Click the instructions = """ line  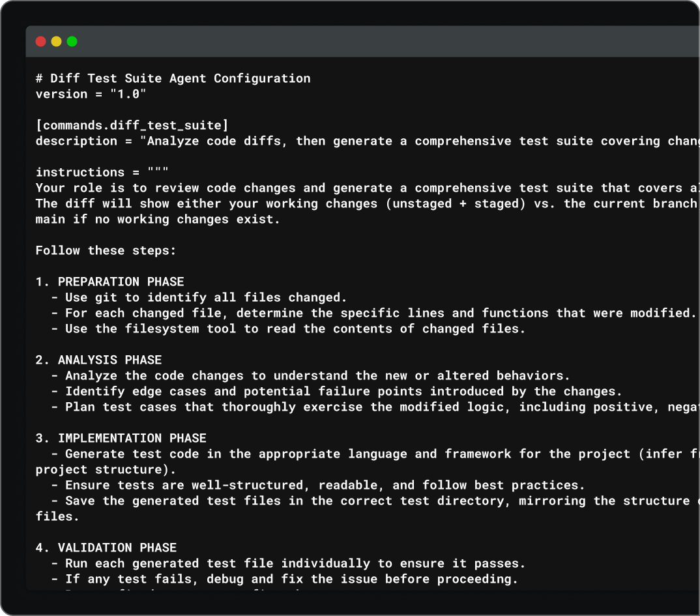pyautogui.click(x=102, y=172)
